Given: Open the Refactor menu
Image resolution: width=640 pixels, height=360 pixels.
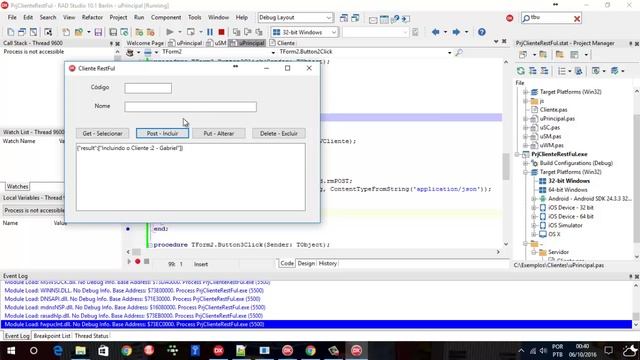Looking at the screenshot, I should [x=92, y=18].
